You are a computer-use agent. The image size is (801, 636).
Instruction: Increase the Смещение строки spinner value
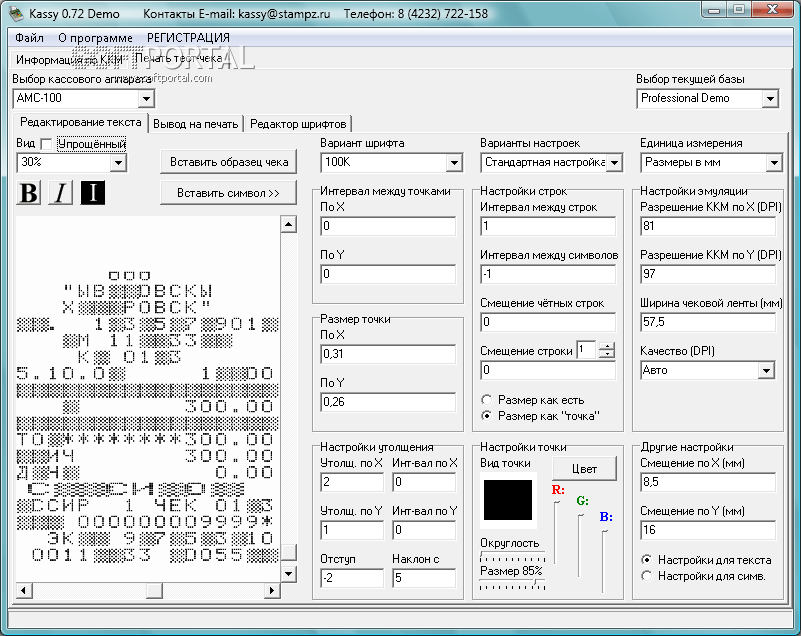(x=606, y=346)
